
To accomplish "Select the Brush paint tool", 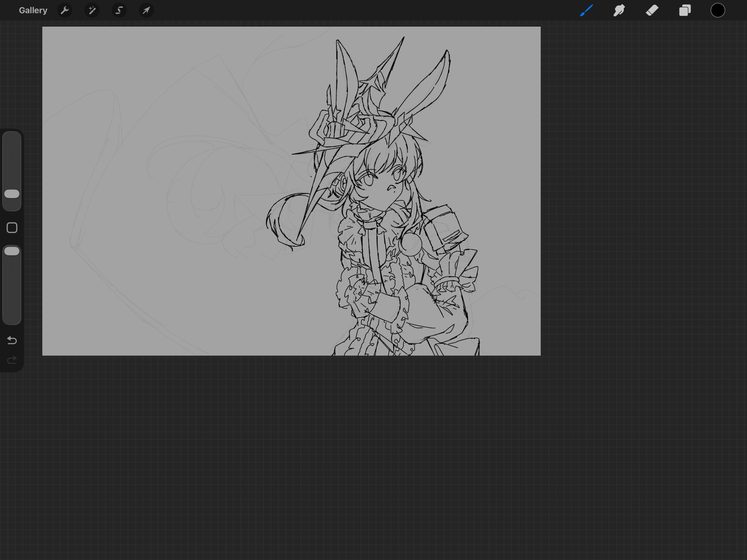I will tap(586, 10).
